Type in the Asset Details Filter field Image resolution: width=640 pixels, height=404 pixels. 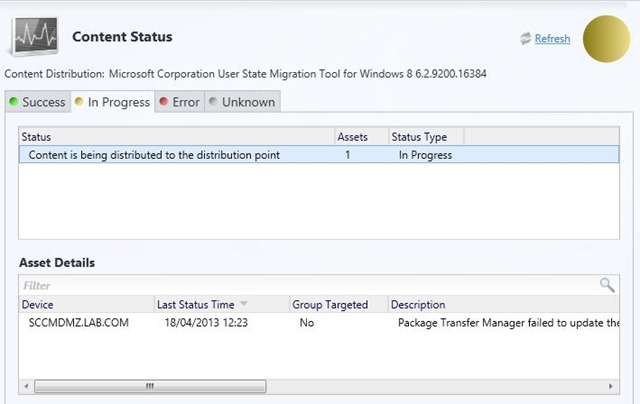[x=300, y=285]
